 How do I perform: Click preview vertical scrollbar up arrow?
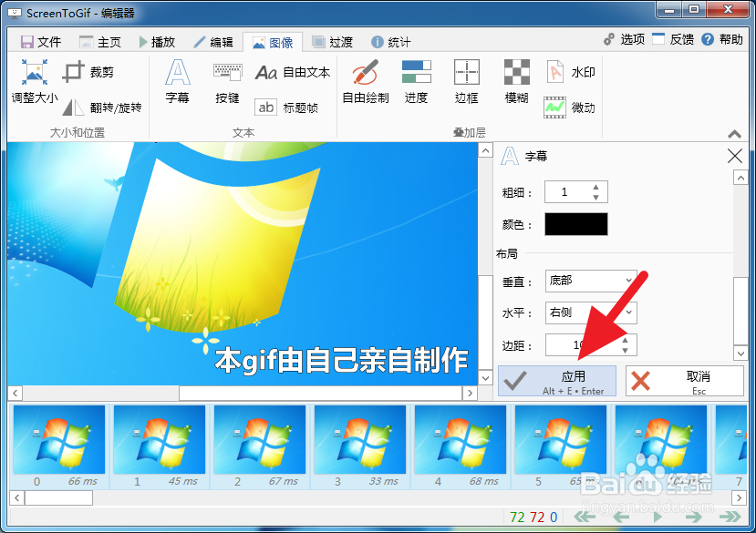click(485, 150)
